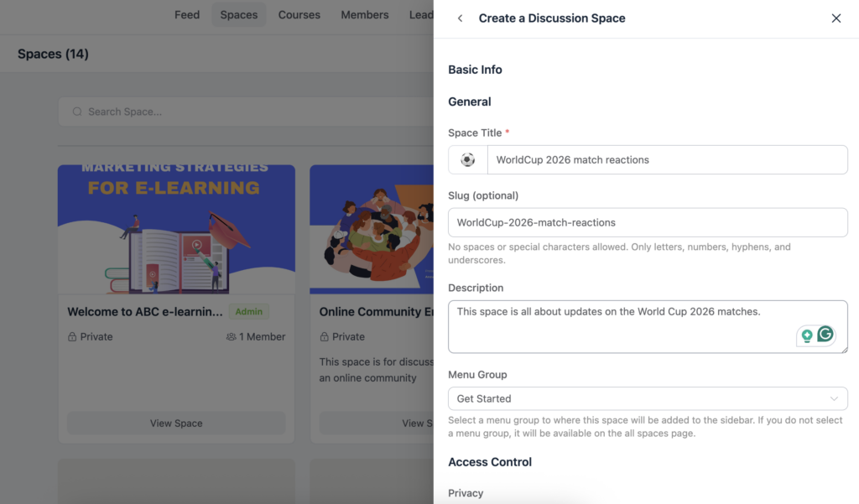Open the Members tab
859x504 pixels.
[x=365, y=15]
